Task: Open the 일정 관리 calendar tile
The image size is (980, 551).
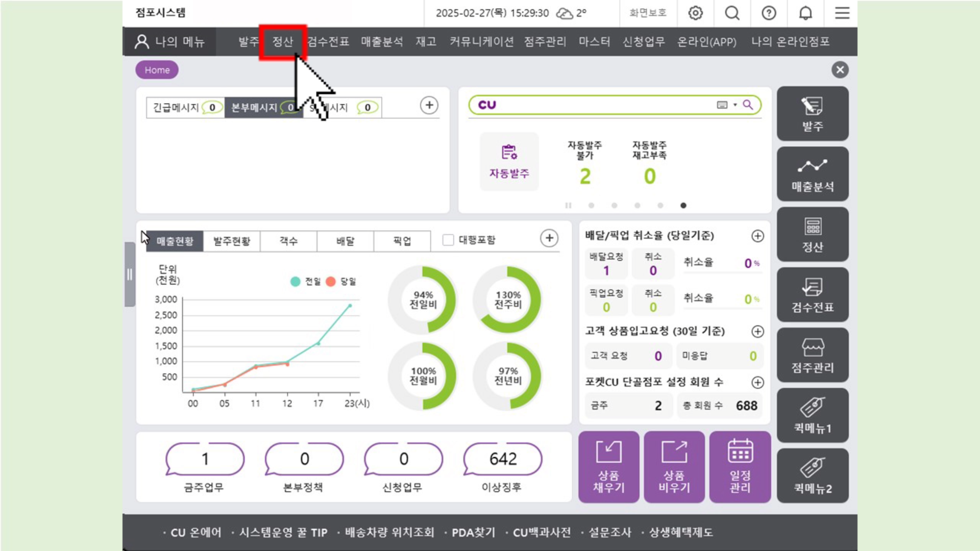Action: coord(740,467)
